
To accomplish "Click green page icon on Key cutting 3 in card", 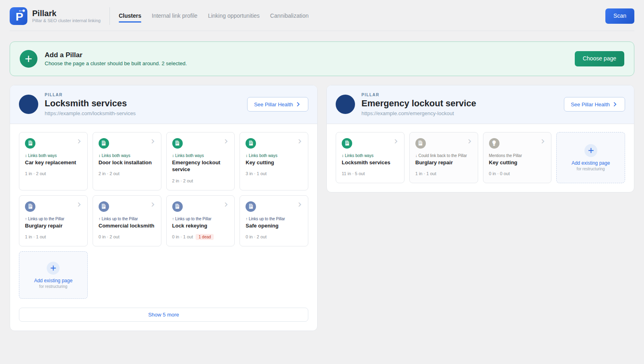I will (x=251, y=143).
